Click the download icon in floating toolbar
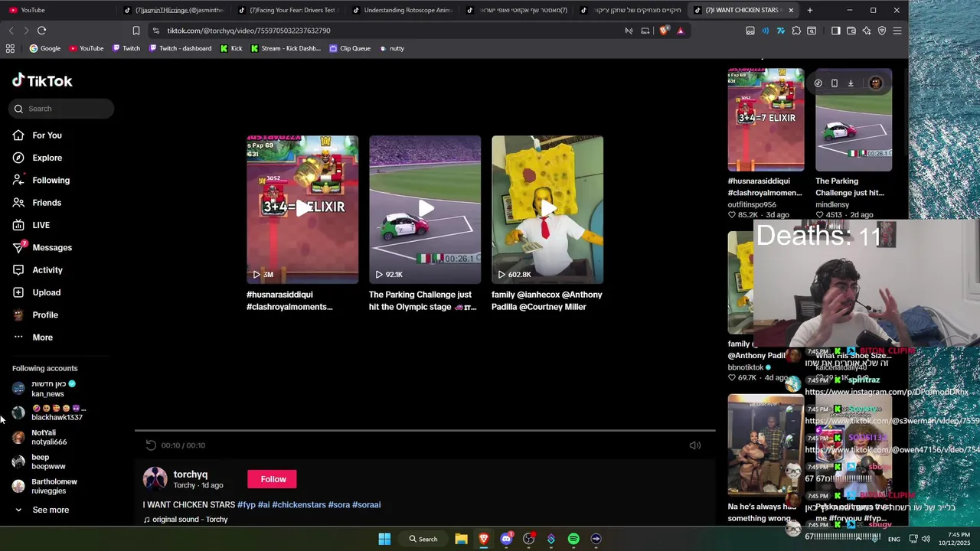Image resolution: width=980 pixels, height=551 pixels. [x=851, y=83]
